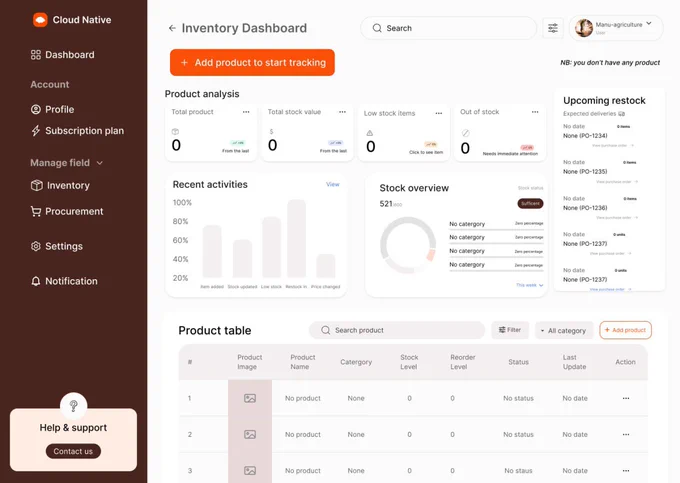Collapse the Manage field section chevron

coord(100,163)
